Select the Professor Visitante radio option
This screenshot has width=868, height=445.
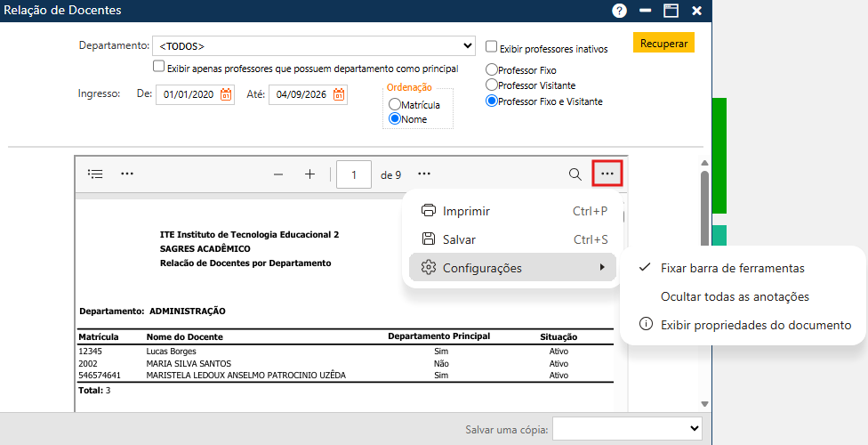491,85
